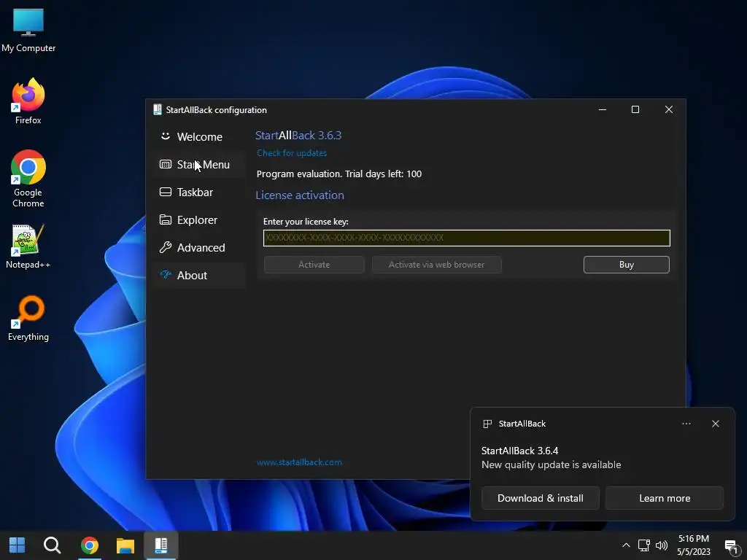Screen dimensions: 747x560
Task: Click StartAllBack taskbar button
Action: tap(161, 545)
